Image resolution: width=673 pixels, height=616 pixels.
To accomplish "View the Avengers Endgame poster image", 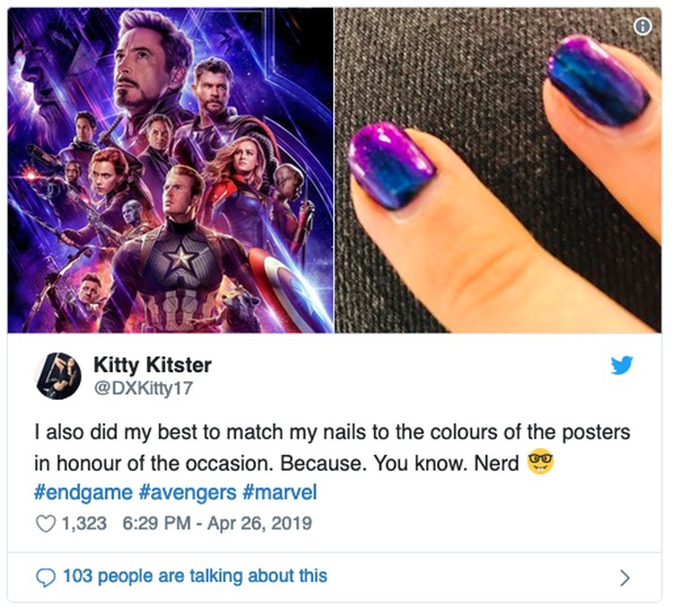I will (170, 169).
